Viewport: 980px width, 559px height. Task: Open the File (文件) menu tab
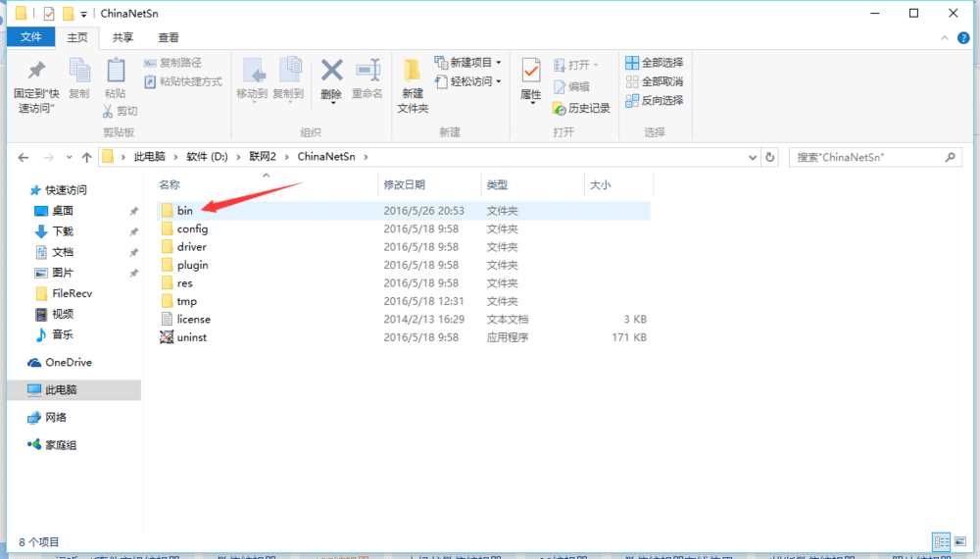point(31,37)
